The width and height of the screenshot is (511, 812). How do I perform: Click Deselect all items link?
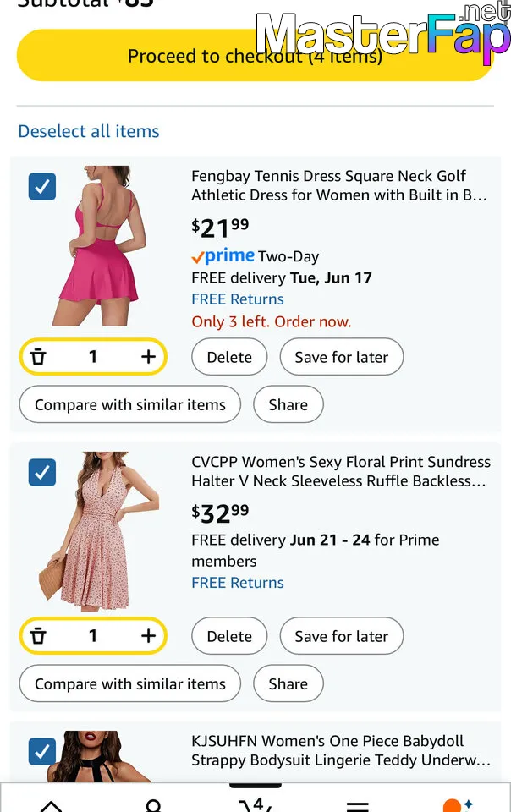click(x=89, y=131)
